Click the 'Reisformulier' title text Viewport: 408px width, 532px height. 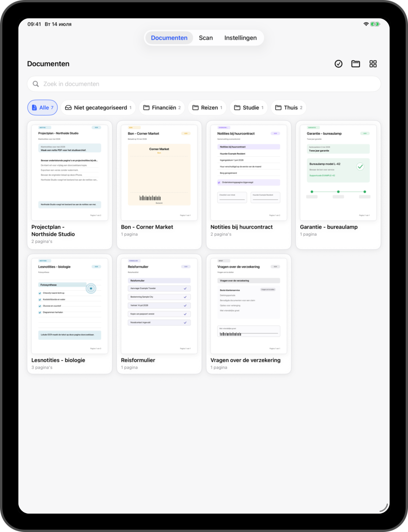tap(138, 360)
